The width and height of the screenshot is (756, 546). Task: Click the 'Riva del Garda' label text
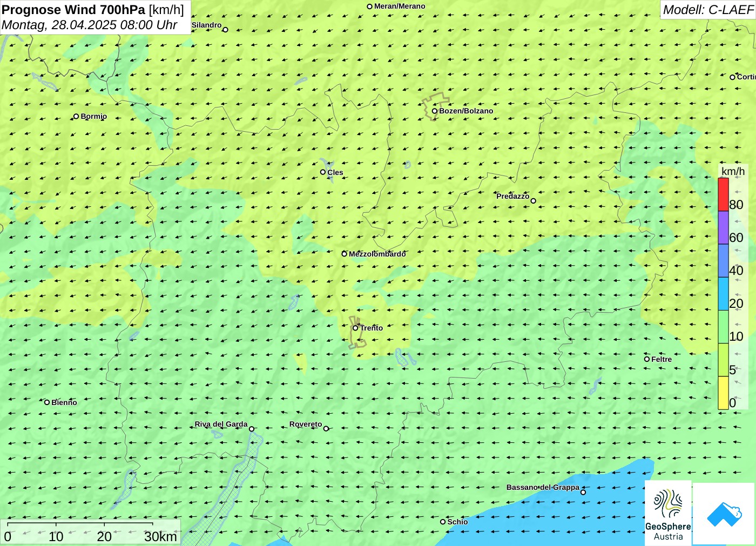pos(221,424)
